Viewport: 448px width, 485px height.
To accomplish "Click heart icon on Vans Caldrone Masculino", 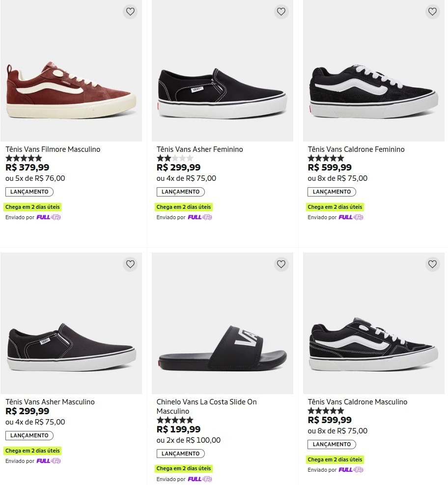I will 432,264.
